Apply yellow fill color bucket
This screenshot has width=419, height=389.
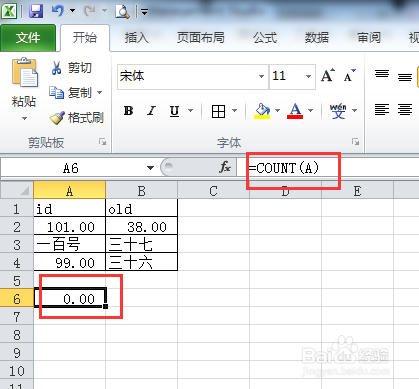tap(262, 110)
